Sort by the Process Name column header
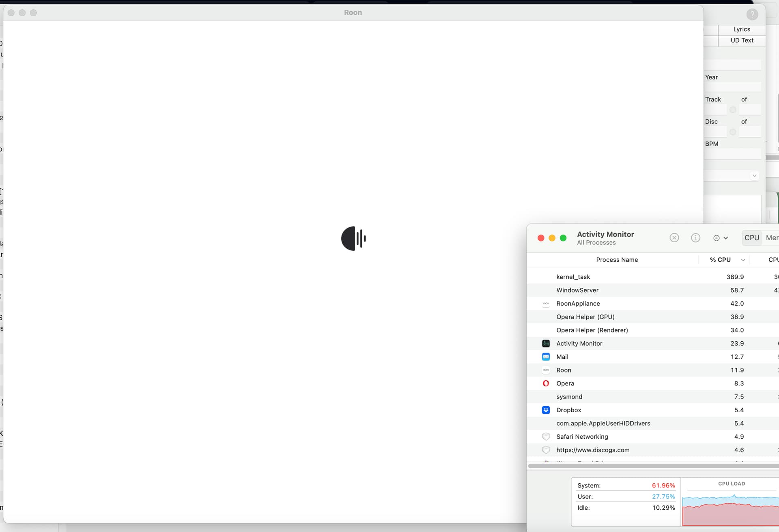The width and height of the screenshot is (779, 532). click(x=616, y=260)
